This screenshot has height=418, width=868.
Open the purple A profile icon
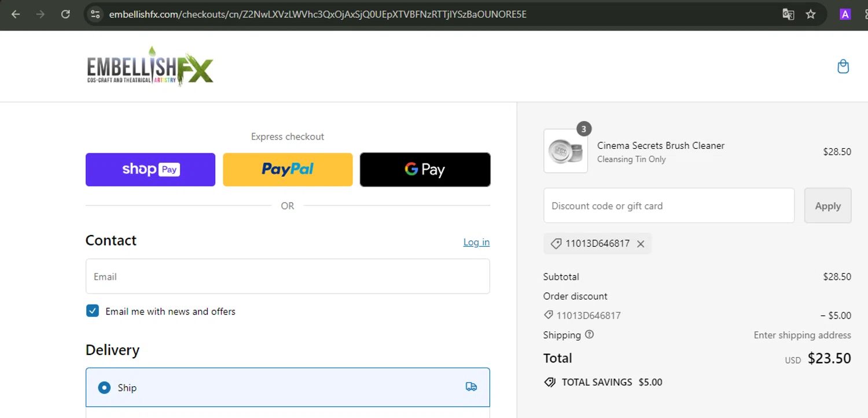845,14
